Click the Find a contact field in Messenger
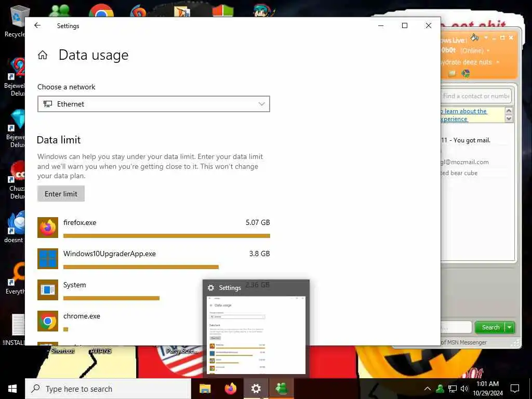 [x=476, y=96]
